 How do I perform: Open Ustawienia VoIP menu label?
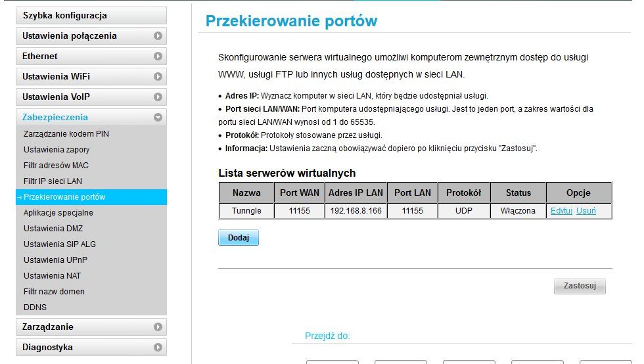tap(56, 97)
